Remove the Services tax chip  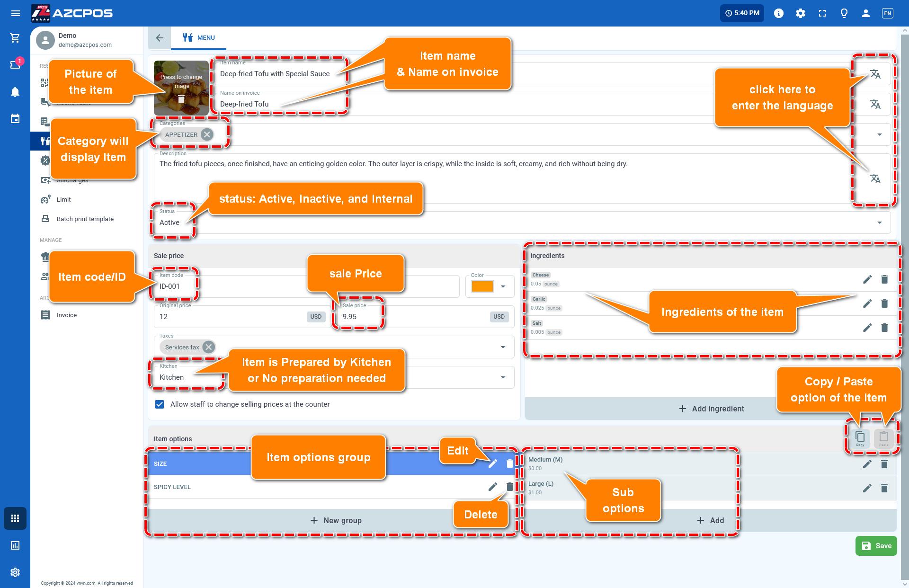click(208, 347)
